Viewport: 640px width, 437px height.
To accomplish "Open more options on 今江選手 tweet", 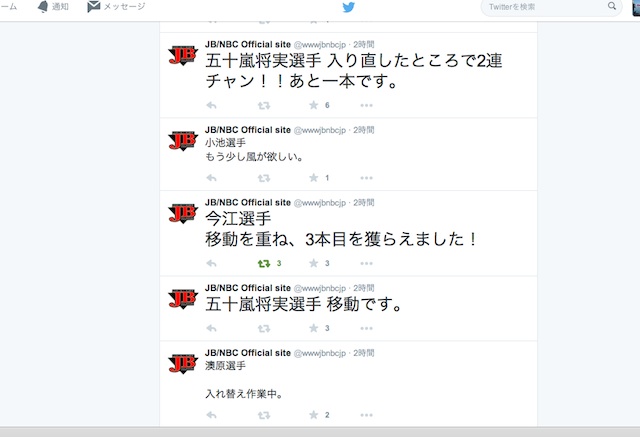I will [x=367, y=264].
